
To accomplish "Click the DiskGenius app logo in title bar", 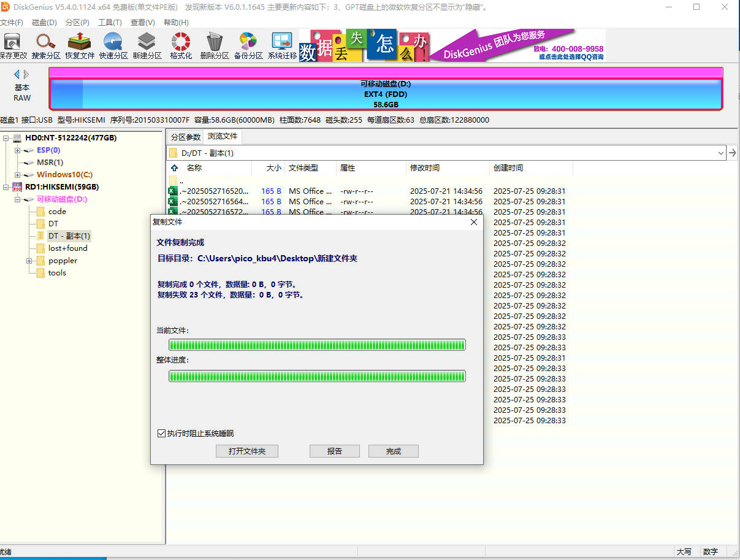I will point(5,7).
